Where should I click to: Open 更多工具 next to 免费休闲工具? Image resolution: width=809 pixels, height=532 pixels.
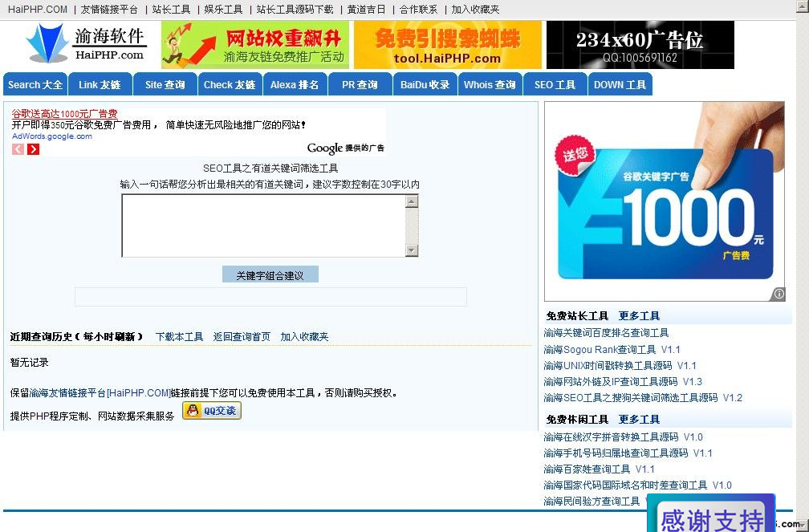pos(639,419)
